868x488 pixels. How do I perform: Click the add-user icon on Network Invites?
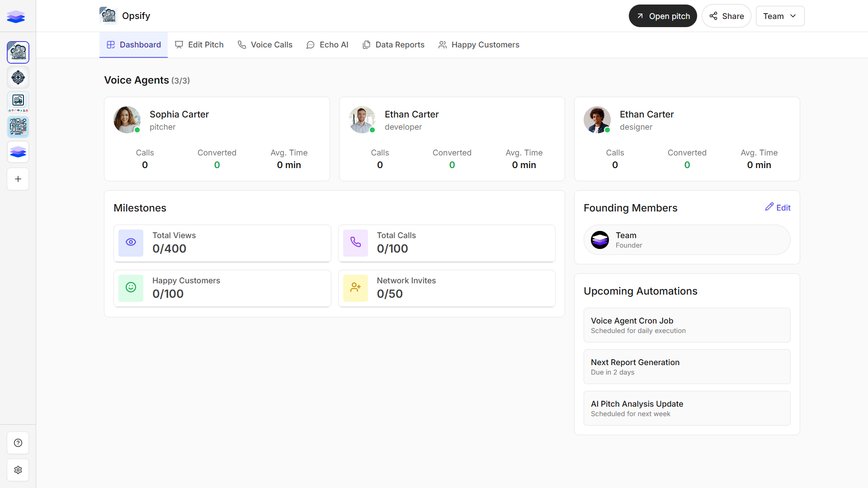click(355, 288)
